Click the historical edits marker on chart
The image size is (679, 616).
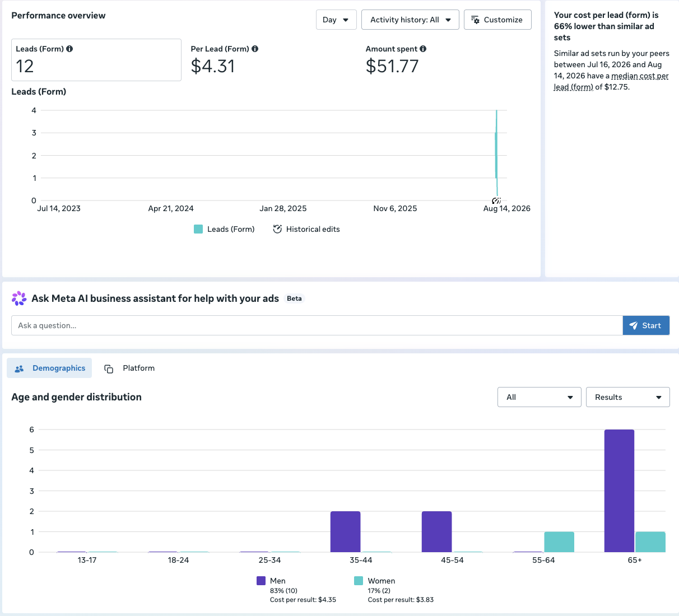pyautogui.click(x=496, y=200)
